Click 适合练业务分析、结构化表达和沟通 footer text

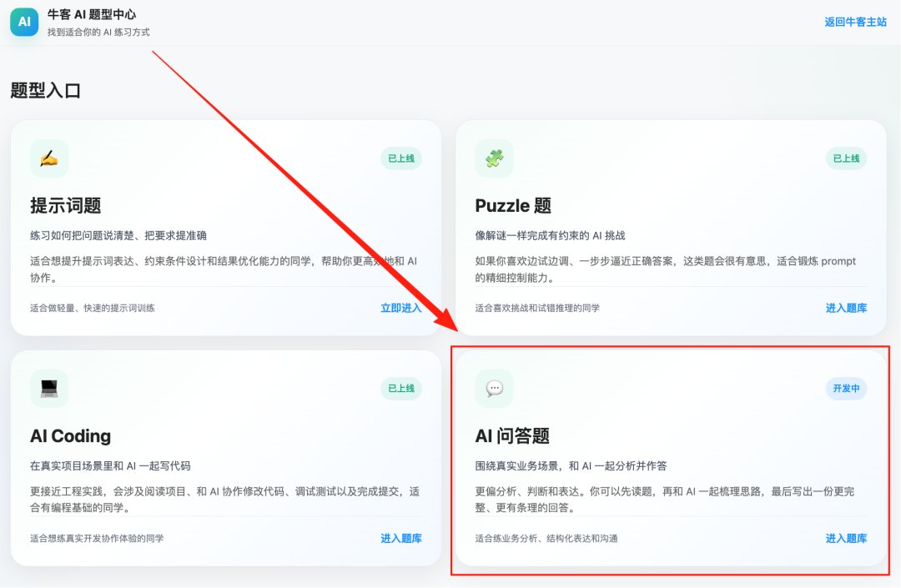click(546, 539)
